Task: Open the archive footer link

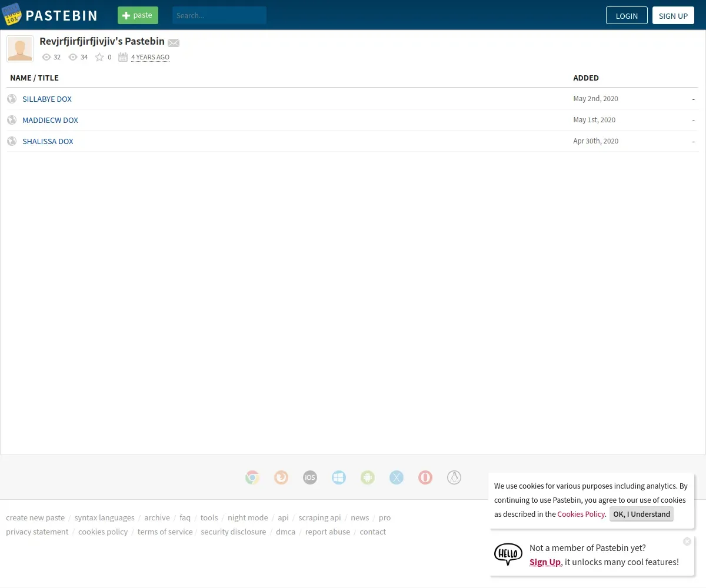Action: click(157, 517)
